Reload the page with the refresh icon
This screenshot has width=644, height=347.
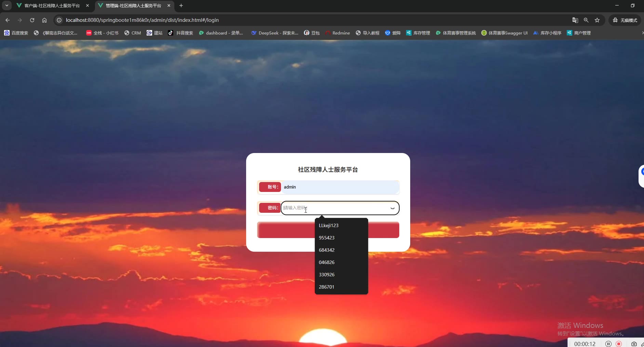tap(32, 20)
